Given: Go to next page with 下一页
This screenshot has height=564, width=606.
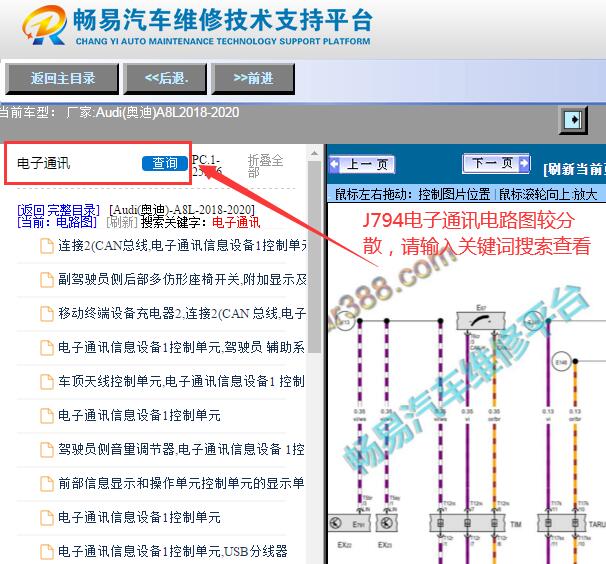Looking at the screenshot, I should click(x=497, y=163).
